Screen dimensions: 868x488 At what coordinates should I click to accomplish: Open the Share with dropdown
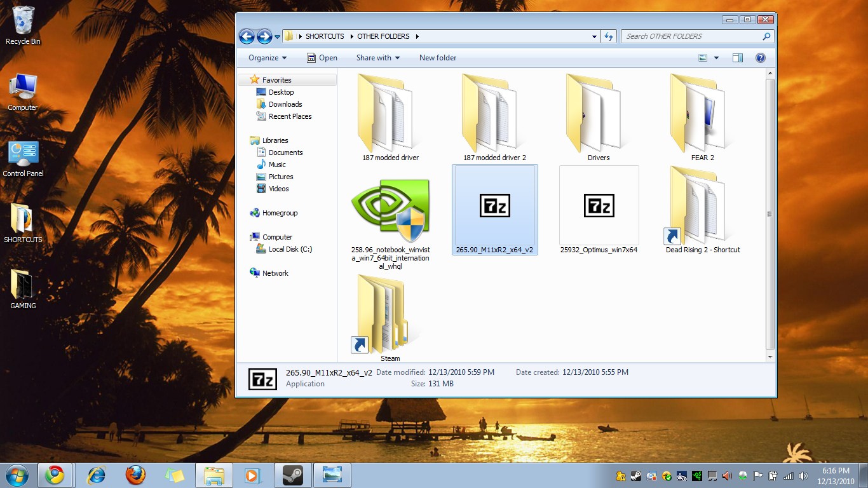tap(378, 58)
